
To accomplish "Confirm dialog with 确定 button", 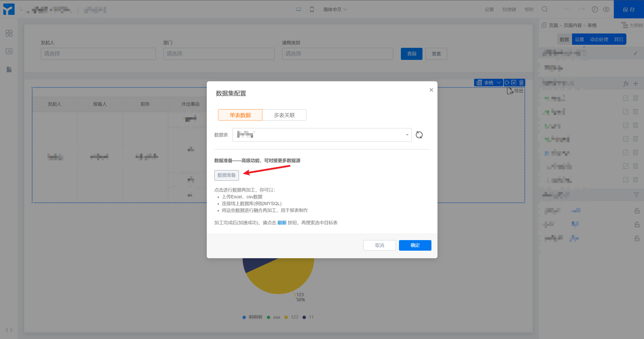I will click(x=415, y=245).
